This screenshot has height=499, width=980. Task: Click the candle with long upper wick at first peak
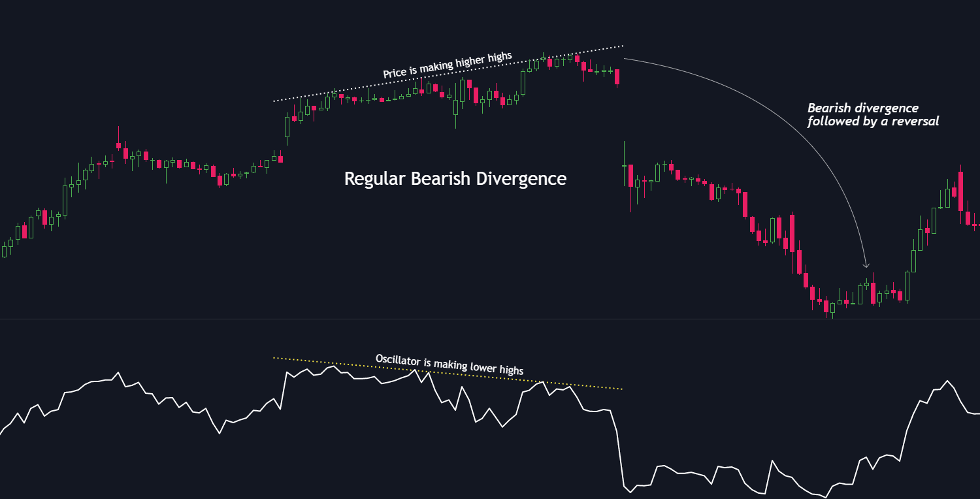(x=118, y=145)
